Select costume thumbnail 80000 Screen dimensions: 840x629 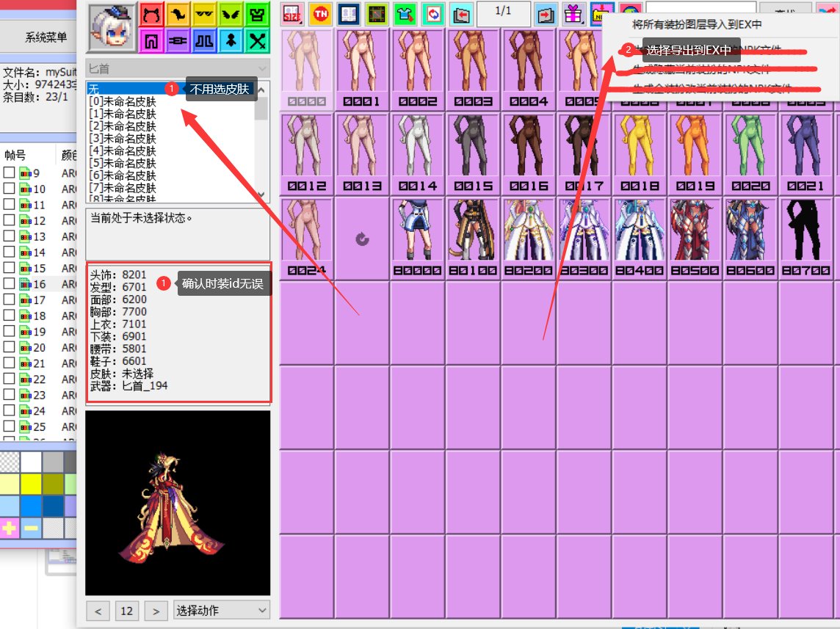click(417, 239)
